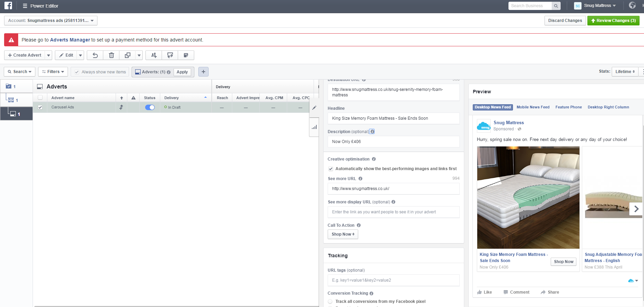Click the undo (revert) toolbar icon

point(95,55)
